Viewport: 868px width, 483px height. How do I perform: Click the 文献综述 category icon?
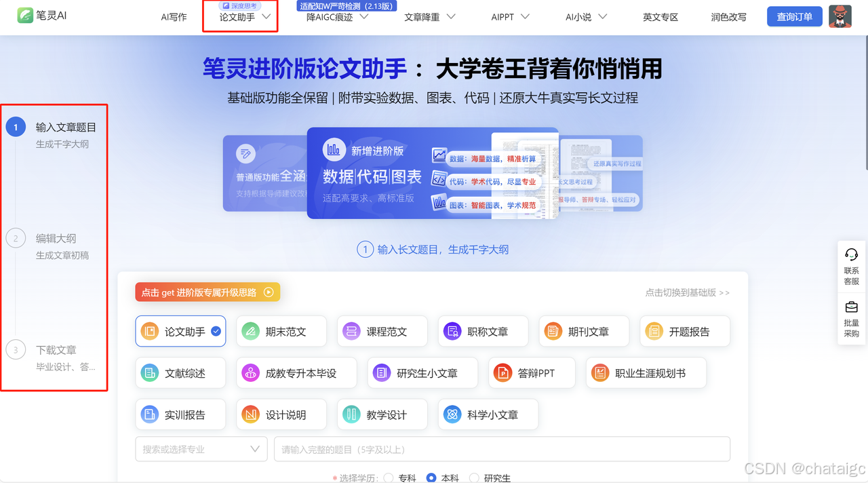coord(149,373)
